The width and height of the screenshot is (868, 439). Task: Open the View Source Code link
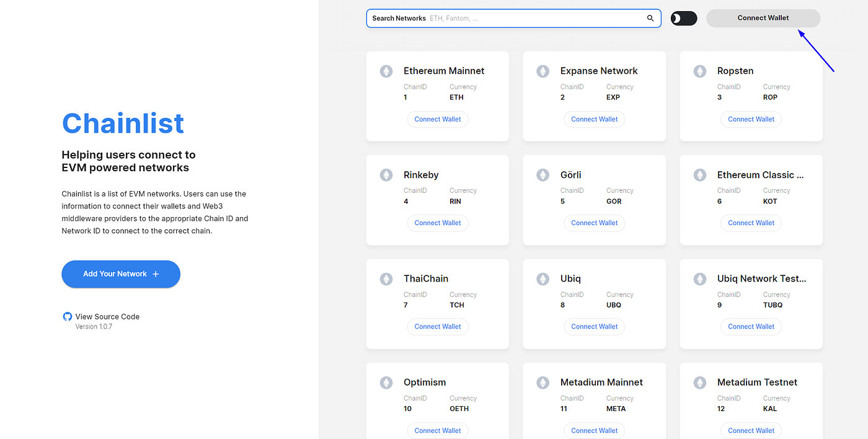107,316
